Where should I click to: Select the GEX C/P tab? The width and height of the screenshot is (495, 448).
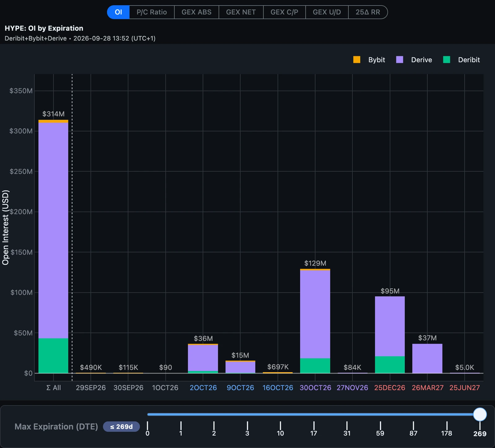[284, 12]
